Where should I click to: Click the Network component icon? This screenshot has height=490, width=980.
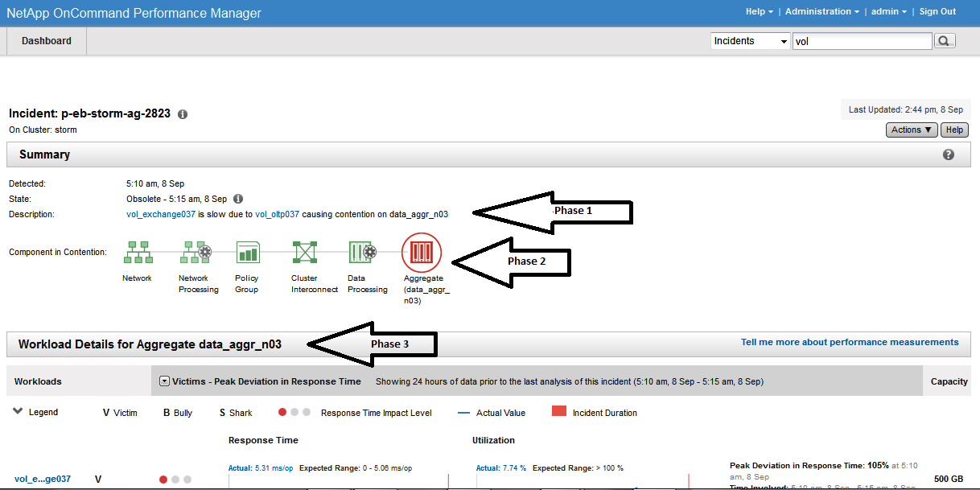pyautogui.click(x=137, y=253)
